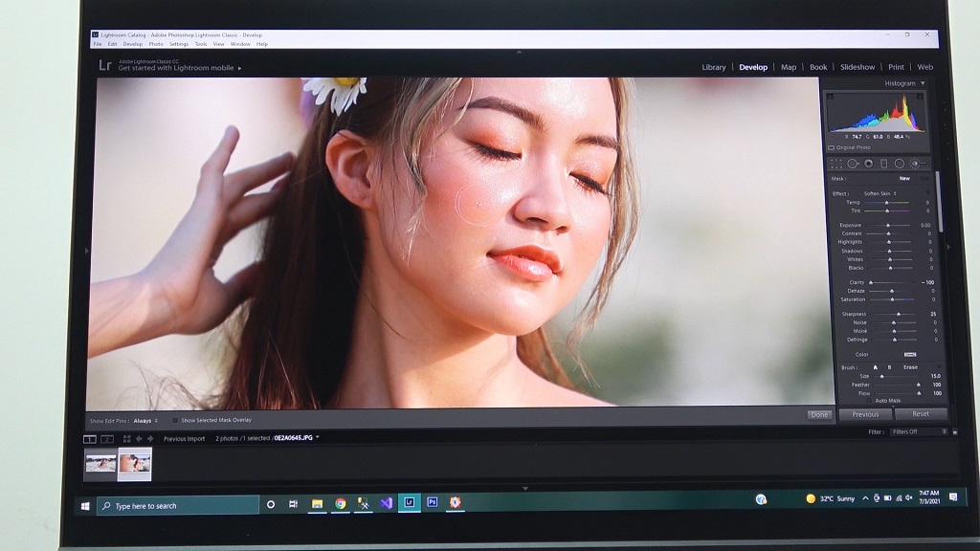Open the Effect preset dropdown (Soften Skin)
Screen dimensions: 980x551
click(880, 193)
